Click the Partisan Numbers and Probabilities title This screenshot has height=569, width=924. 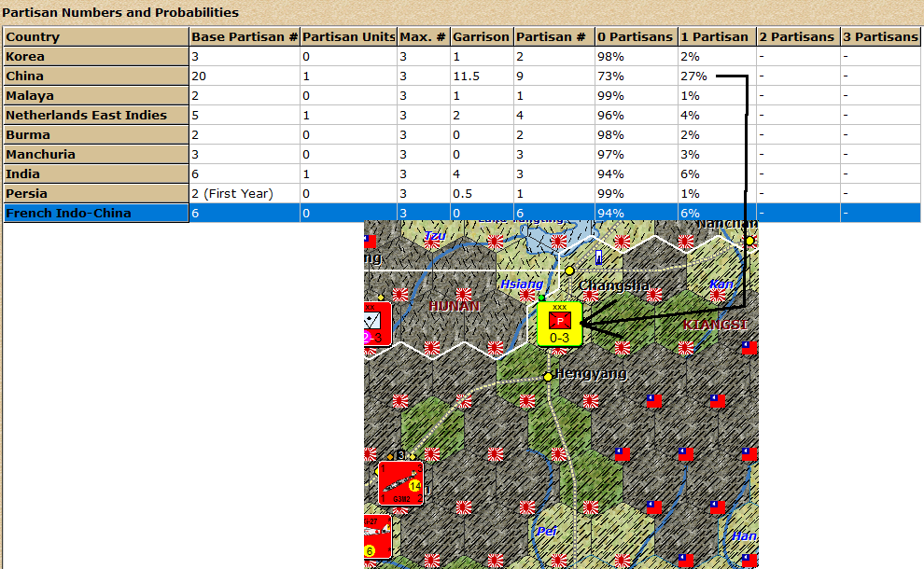(120, 12)
